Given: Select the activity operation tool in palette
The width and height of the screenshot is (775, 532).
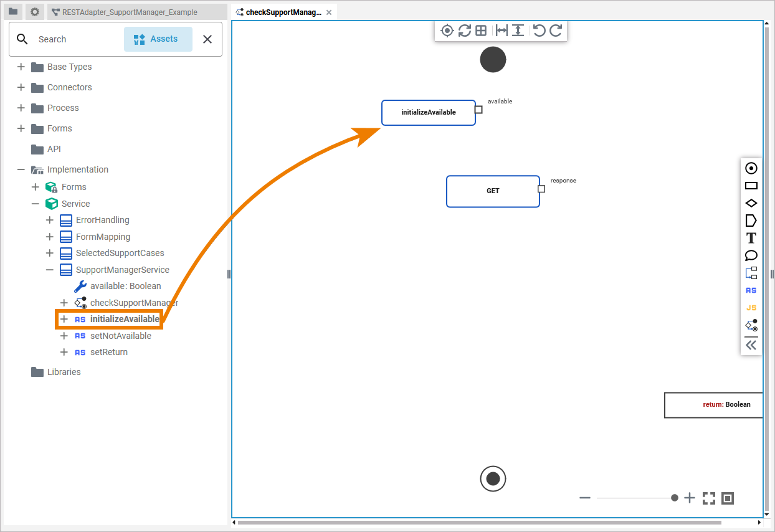Looking at the screenshot, I should 751,325.
